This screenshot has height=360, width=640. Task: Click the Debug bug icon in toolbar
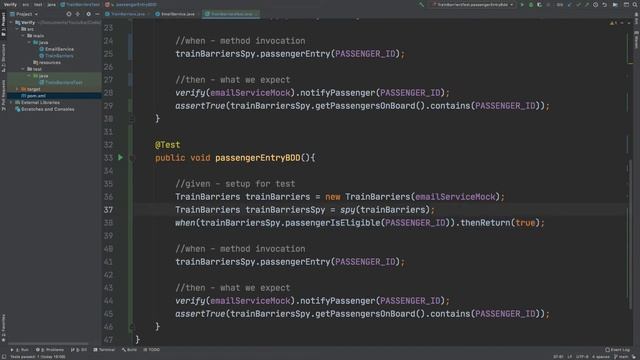[x=531, y=4]
